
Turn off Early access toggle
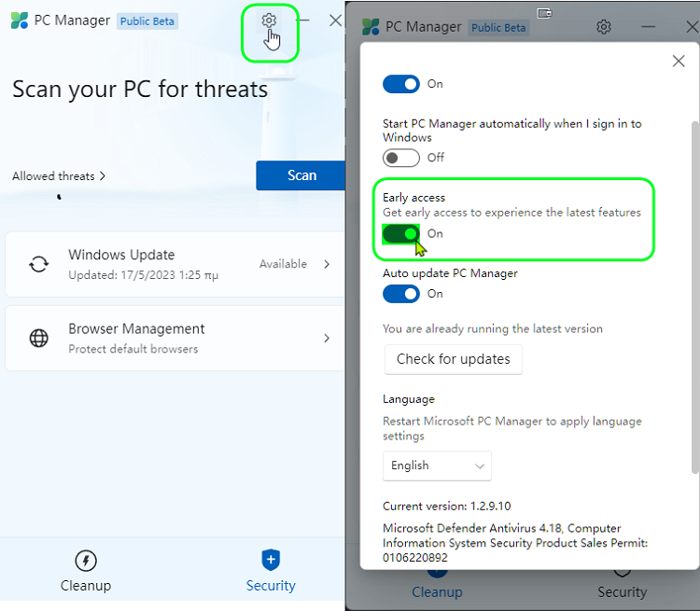[401, 233]
